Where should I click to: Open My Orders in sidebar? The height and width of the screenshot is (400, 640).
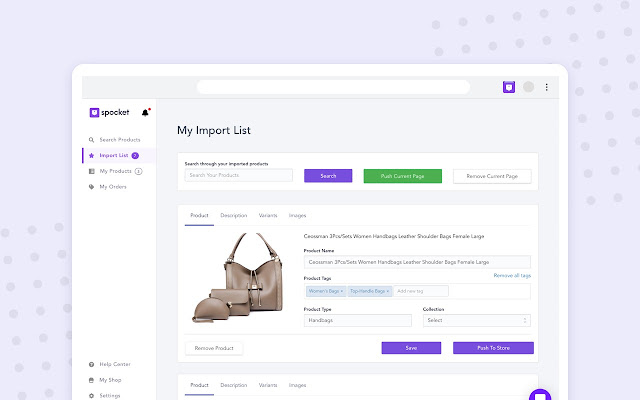(x=113, y=187)
